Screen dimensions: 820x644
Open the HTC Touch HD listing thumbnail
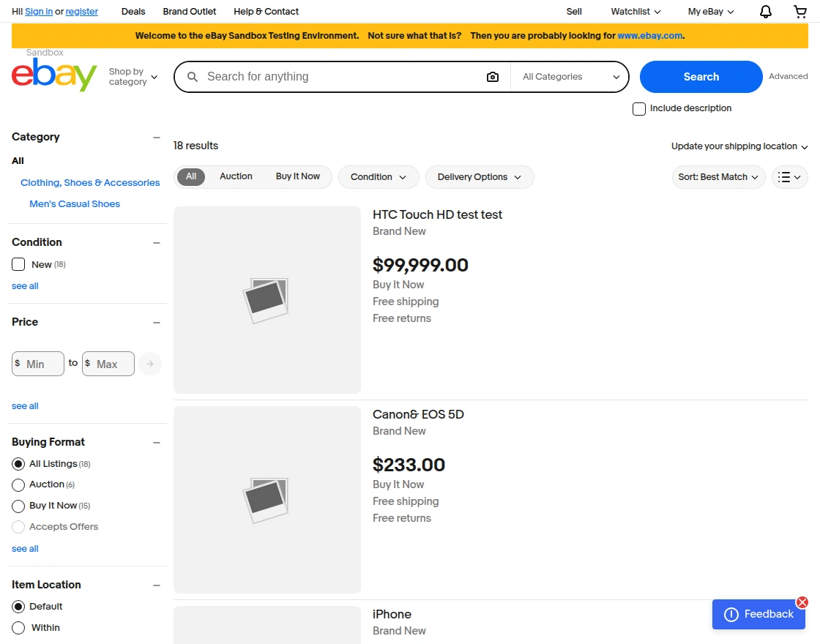tap(267, 300)
